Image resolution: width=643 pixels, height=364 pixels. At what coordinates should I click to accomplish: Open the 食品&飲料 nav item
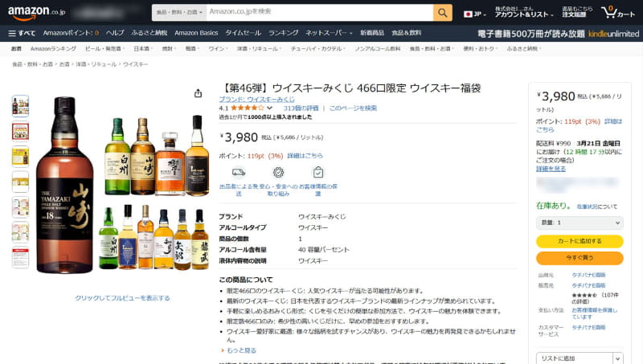(407, 33)
